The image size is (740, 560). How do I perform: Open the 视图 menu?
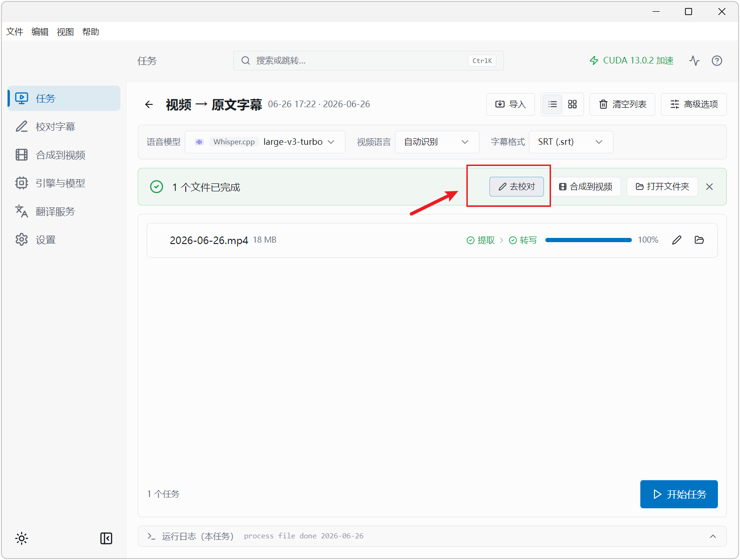point(65,32)
